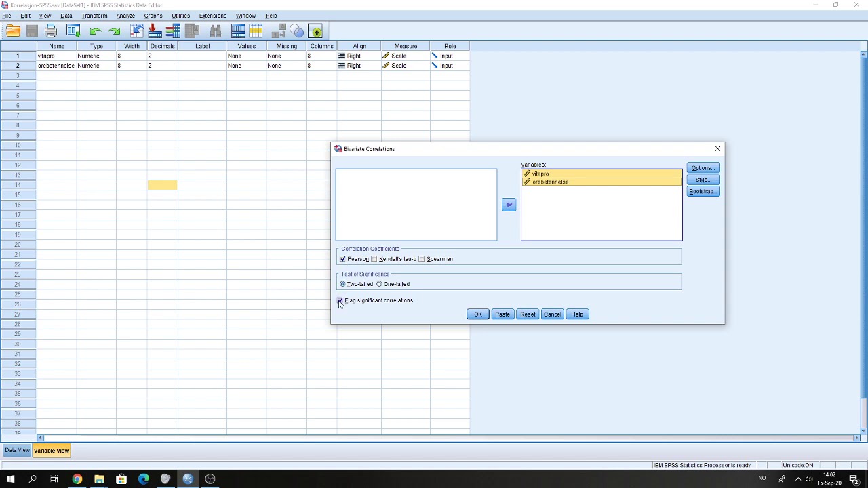Click the Print toolbar icon

pos(51,31)
